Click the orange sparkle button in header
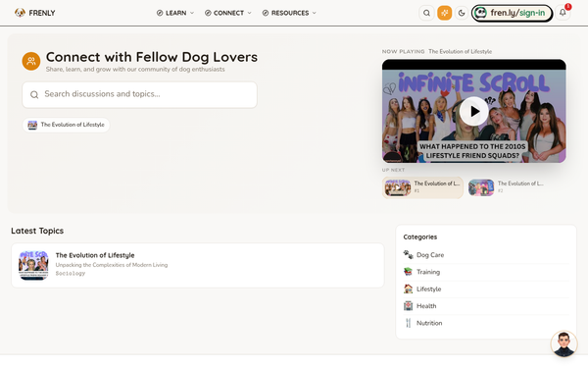The width and height of the screenshot is (588, 368). tap(444, 13)
